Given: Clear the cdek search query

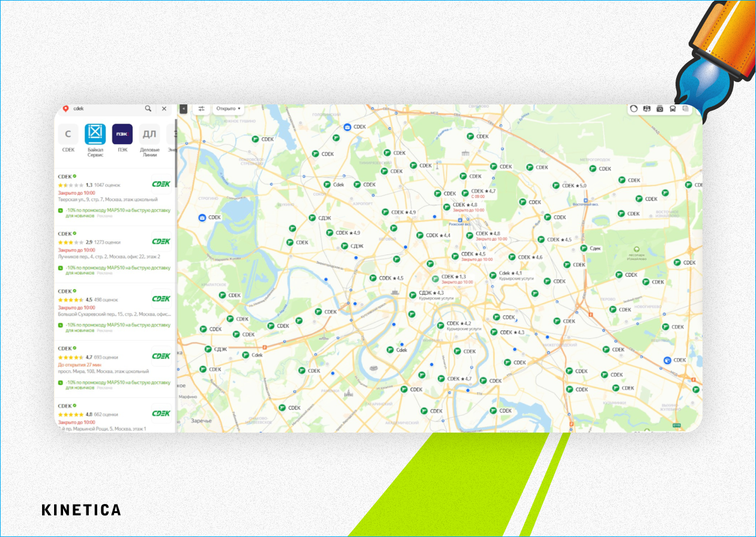Looking at the screenshot, I should [x=165, y=109].
